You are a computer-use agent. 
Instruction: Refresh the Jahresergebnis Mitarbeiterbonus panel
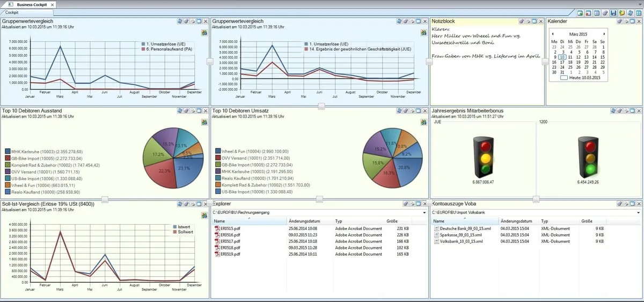tap(612, 111)
